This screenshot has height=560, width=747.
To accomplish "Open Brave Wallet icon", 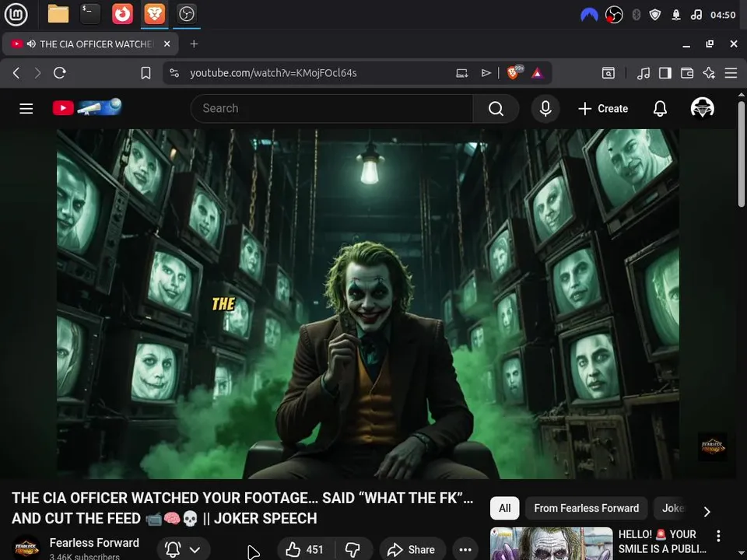I will [687, 73].
